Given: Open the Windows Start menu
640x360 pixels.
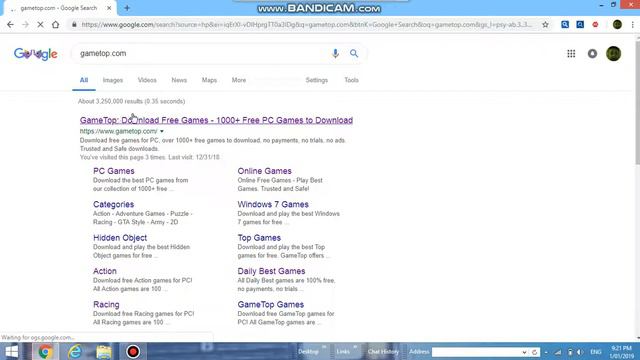Looking at the screenshot, I should click(11, 351).
